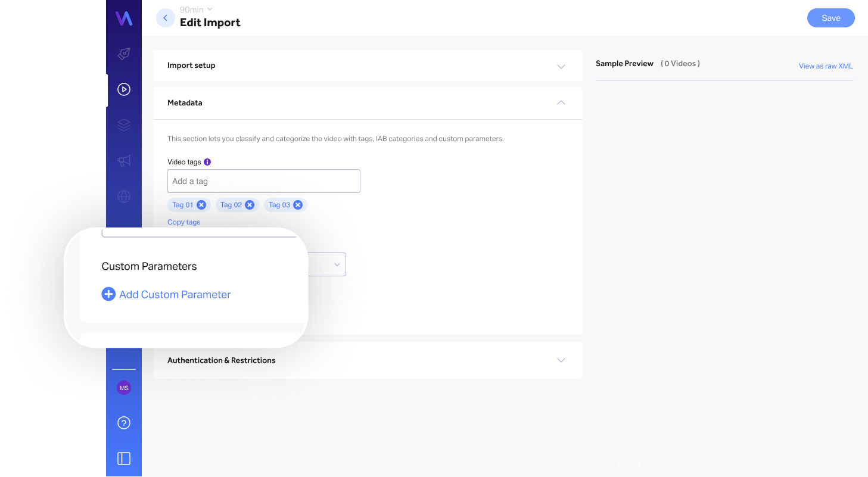Collapse the Metadata section
The width and height of the screenshot is (868, 477).
[368, 103]
